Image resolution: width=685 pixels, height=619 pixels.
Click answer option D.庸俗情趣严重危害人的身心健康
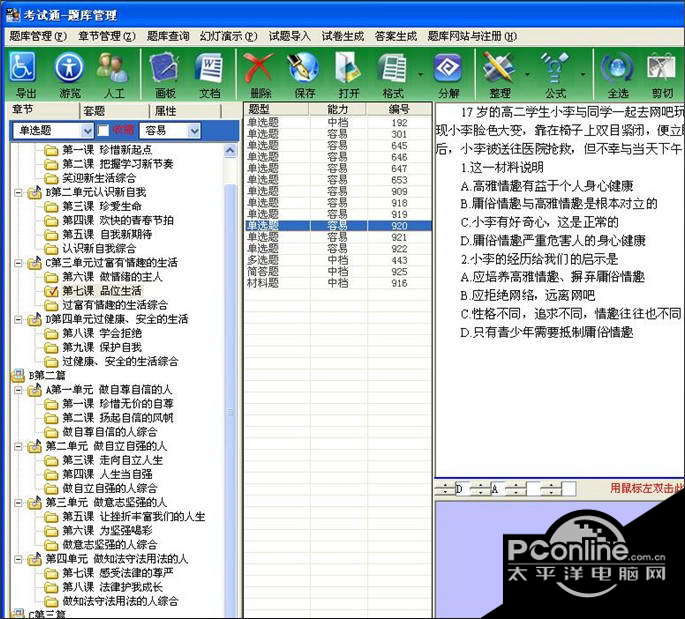pyautogui.click(x=553, y=241)
